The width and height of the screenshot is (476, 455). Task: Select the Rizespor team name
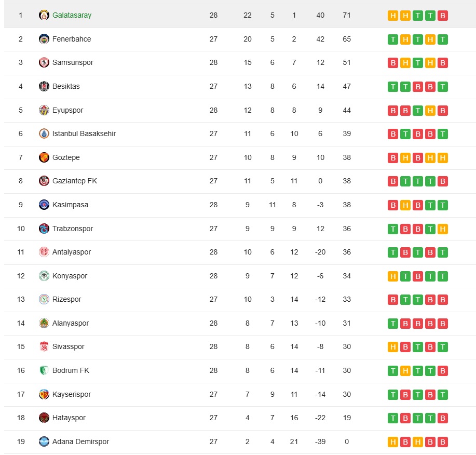coord(66,300)
